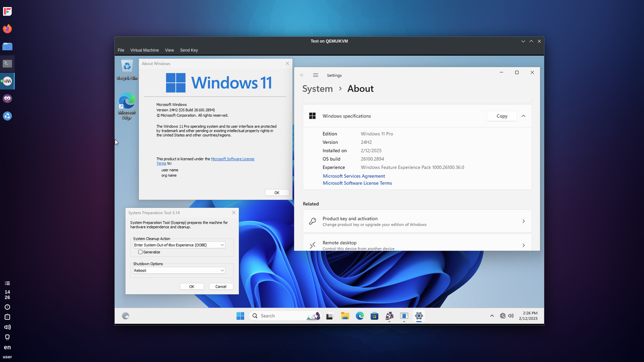Open File menu in QEMU window
Screen dimensions: 644x362
pos(121,50)
